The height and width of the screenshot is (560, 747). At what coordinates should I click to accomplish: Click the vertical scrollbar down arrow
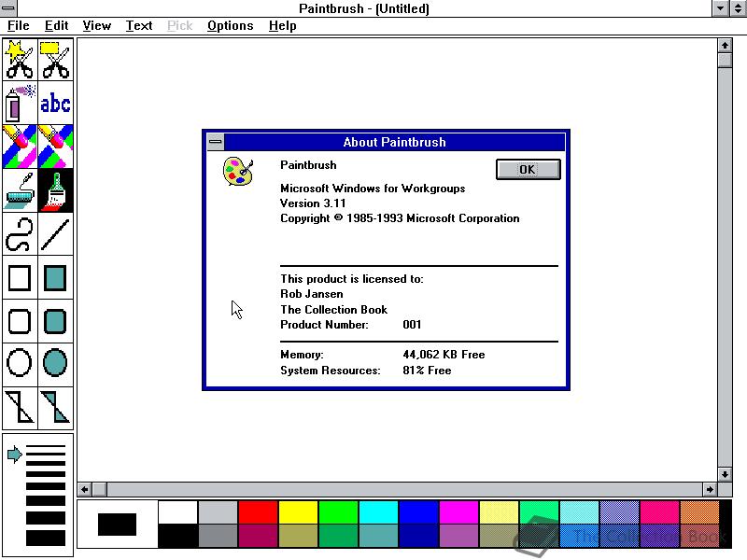725,474
